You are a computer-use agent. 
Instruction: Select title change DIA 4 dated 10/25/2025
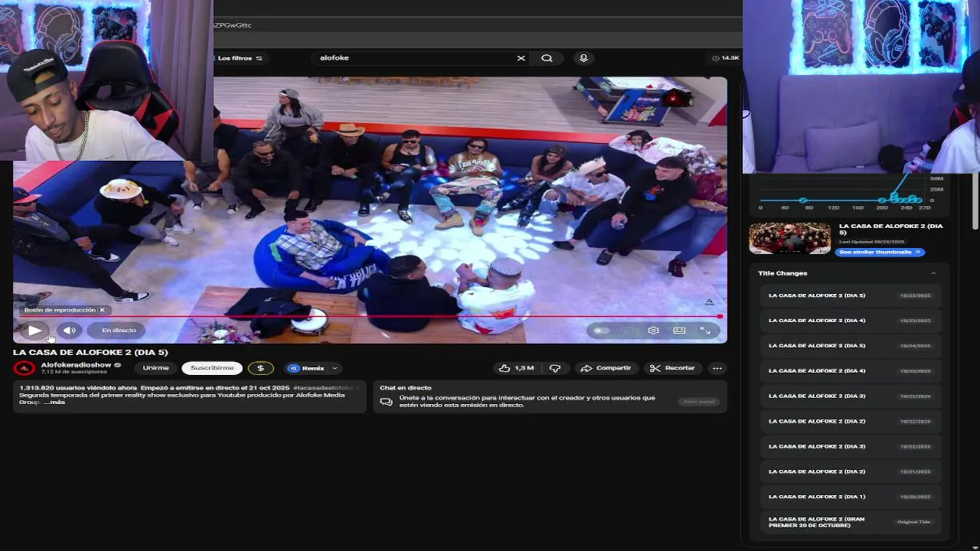click(850, 321)
